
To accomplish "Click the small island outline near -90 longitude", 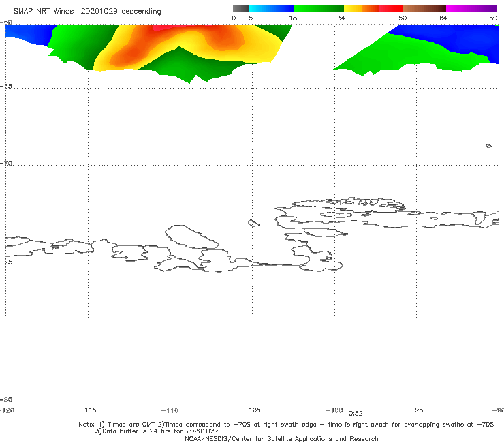I will click(x=488, y=146).
